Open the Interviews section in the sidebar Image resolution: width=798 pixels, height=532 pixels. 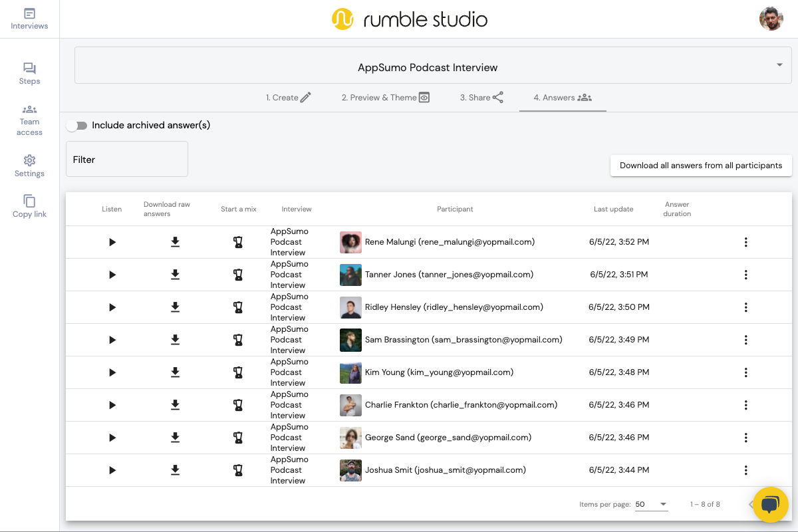click(x=29, y=19)
